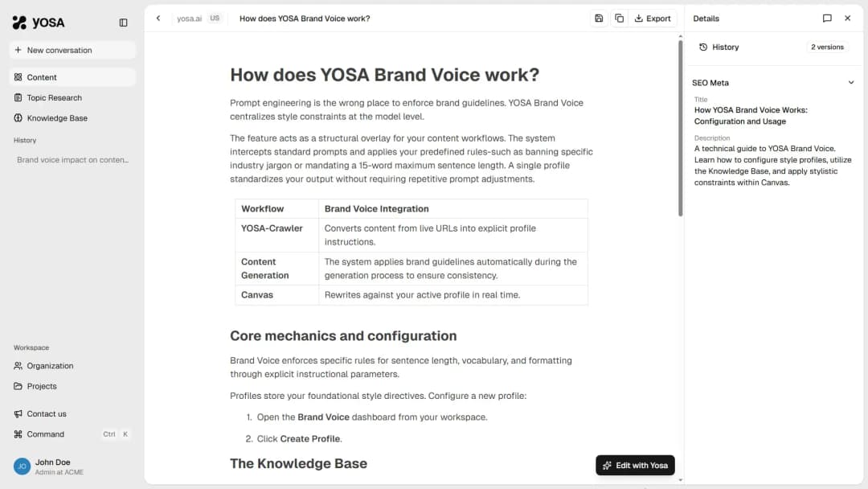Click the copy document icon beside Export

(x=619, y=18)
